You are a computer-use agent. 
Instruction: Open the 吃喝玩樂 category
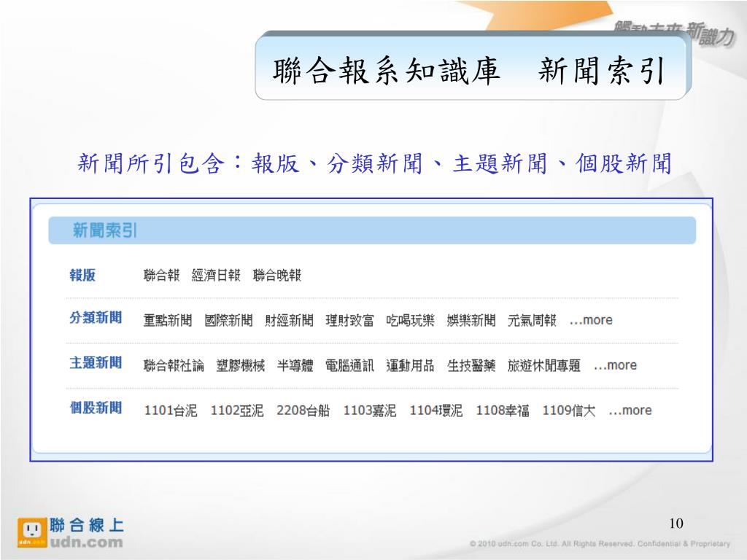coord(410,321)
